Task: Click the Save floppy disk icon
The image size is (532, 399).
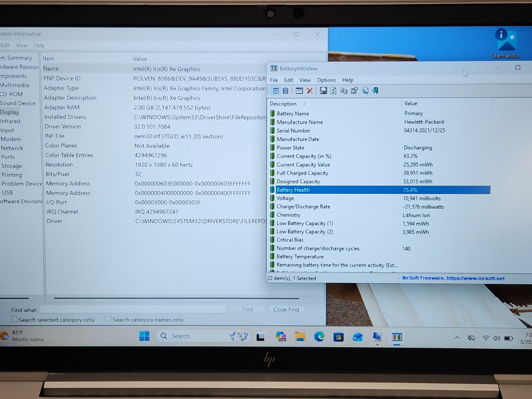Action: point(323,91)
